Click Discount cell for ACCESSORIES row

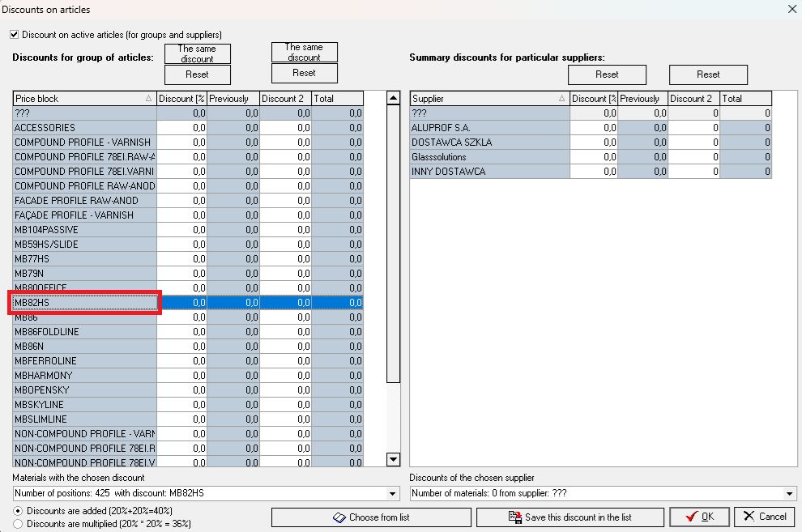point(181,128)
